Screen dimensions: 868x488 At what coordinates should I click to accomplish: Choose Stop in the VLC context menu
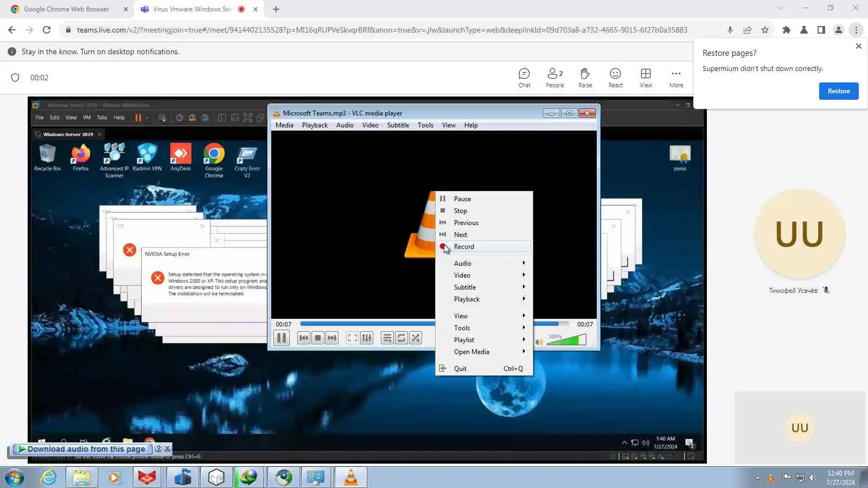(484, 211)
